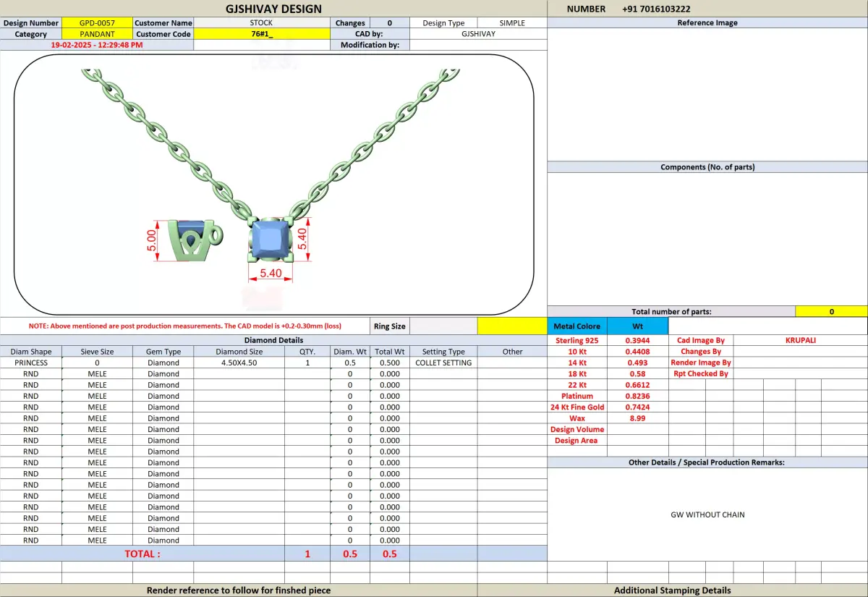Click the Reference Image section header

pos(707,23)
